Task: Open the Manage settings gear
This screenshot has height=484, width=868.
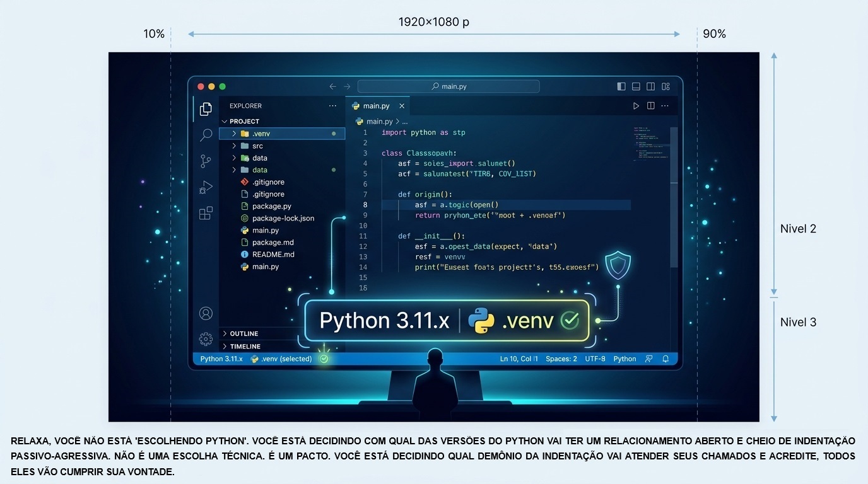Action: [206, 338]
